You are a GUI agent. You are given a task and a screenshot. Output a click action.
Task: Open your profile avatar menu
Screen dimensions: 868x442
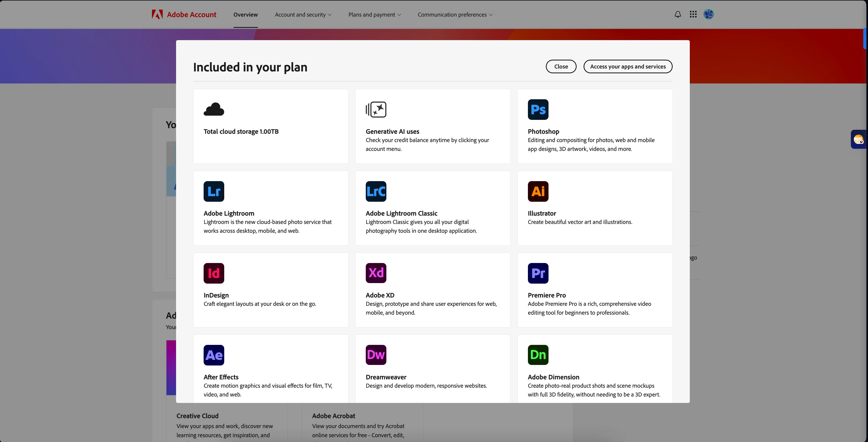click(x=708, y=14)
